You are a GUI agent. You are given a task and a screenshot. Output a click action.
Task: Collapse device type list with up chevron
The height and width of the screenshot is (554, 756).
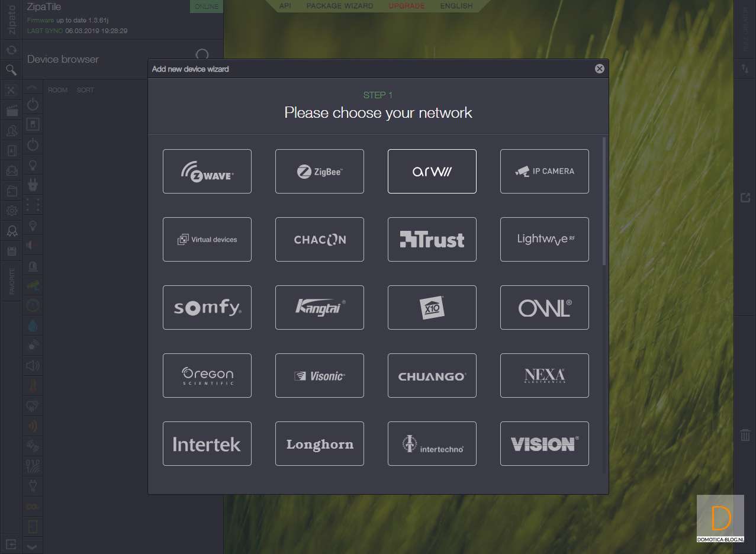point(33,89)
